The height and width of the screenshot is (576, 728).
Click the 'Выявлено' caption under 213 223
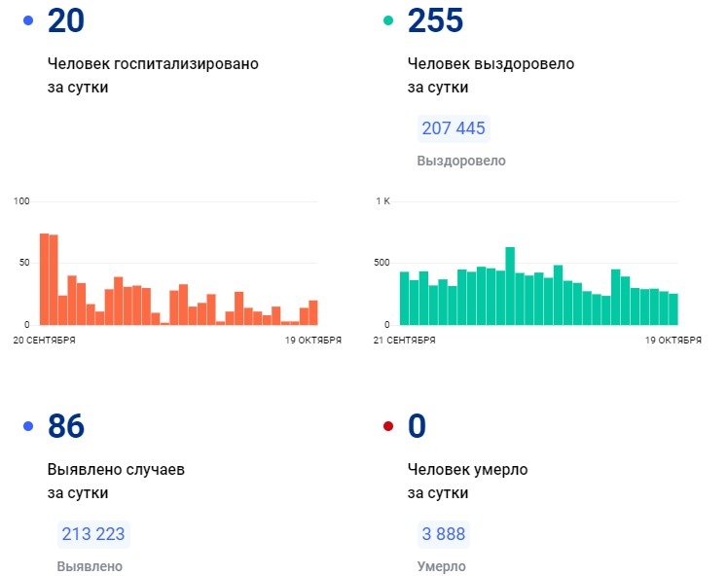[90, 566]
